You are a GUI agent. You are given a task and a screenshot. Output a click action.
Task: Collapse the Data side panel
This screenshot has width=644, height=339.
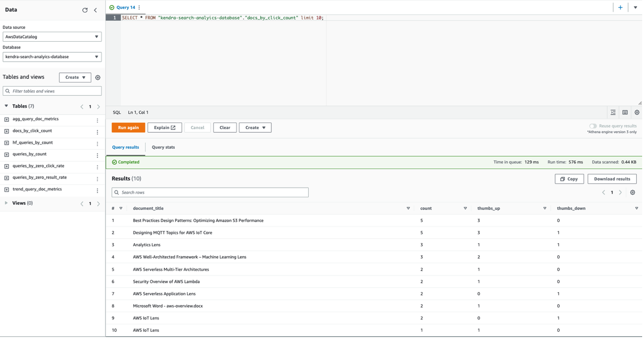96,10
